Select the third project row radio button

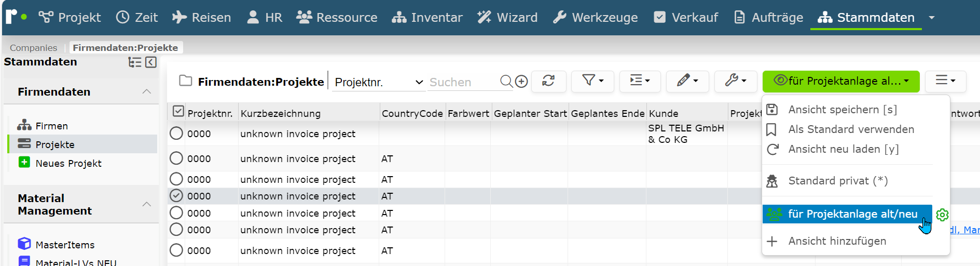coord(176,179)
